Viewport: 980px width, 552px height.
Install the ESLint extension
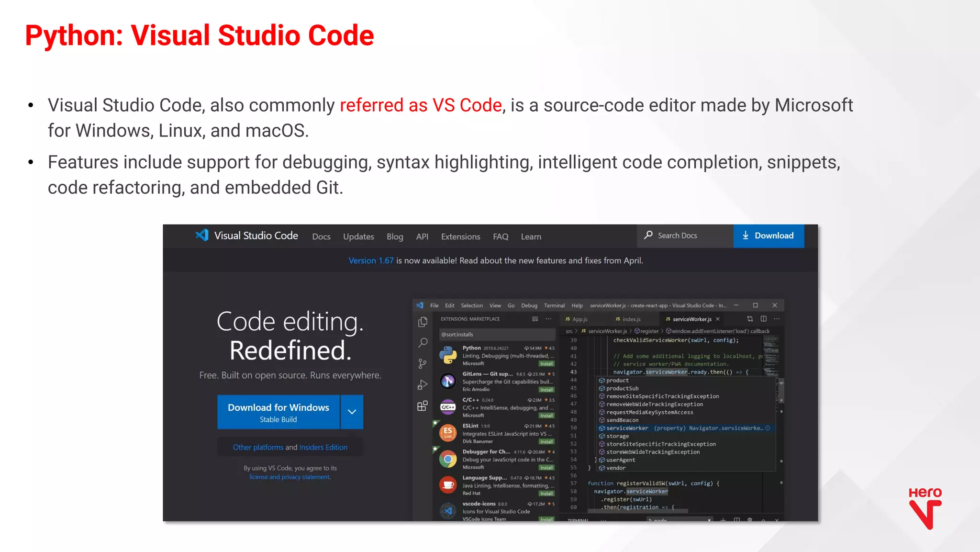click(546, 441)
